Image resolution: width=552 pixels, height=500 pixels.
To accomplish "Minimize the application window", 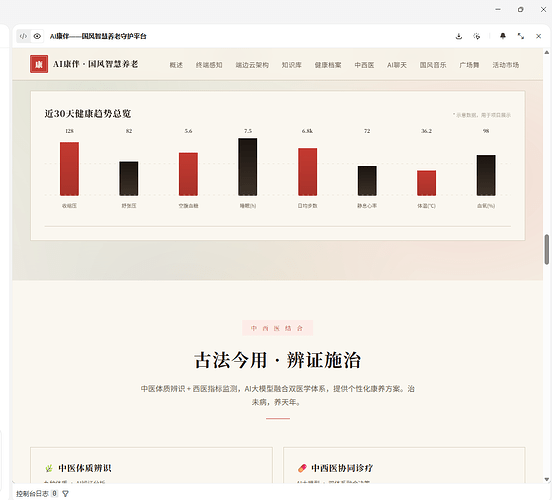I will pos(498,10).
